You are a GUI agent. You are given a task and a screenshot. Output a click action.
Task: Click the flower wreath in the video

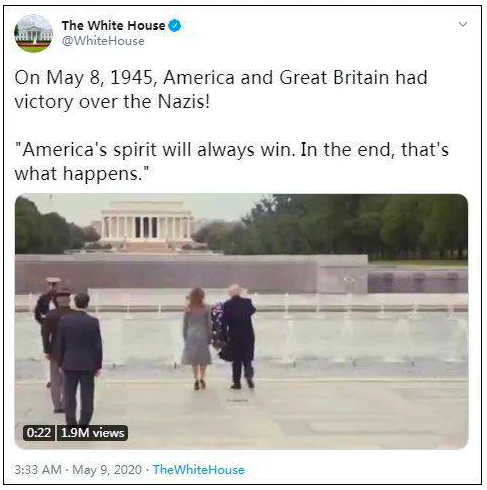[219, 325]
